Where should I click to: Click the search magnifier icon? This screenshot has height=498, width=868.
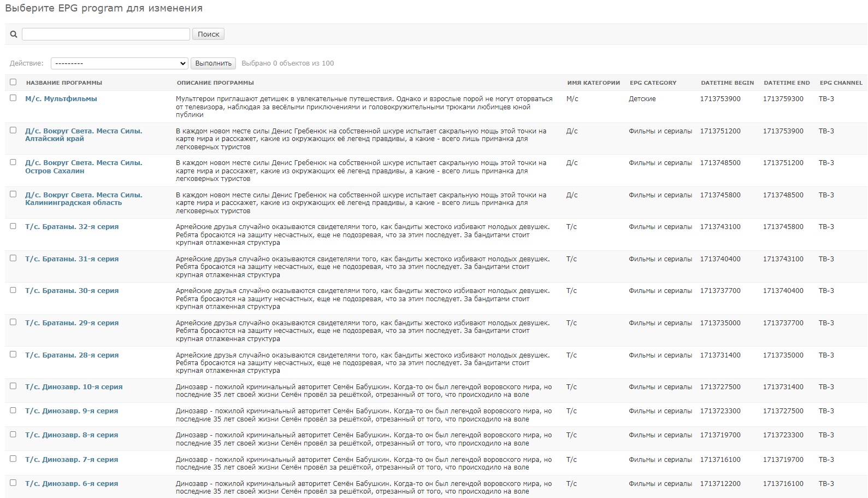click(x=14, y=34)
